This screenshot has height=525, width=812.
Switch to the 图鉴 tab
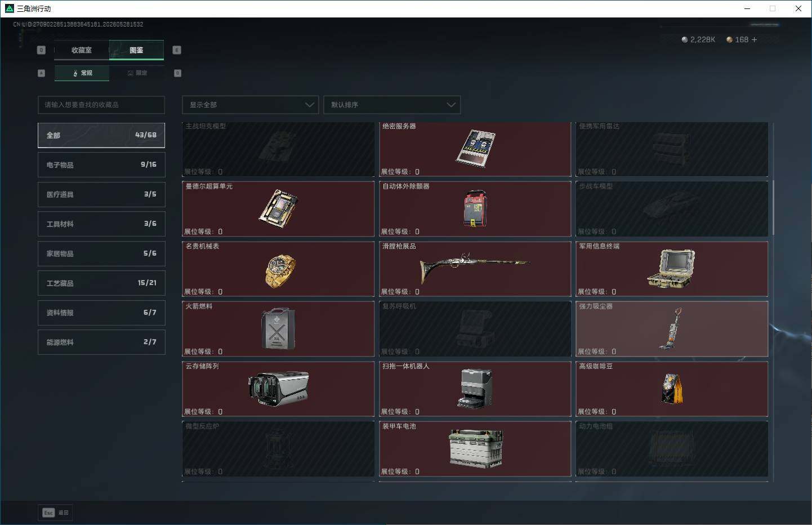click(x=136, y=50)
